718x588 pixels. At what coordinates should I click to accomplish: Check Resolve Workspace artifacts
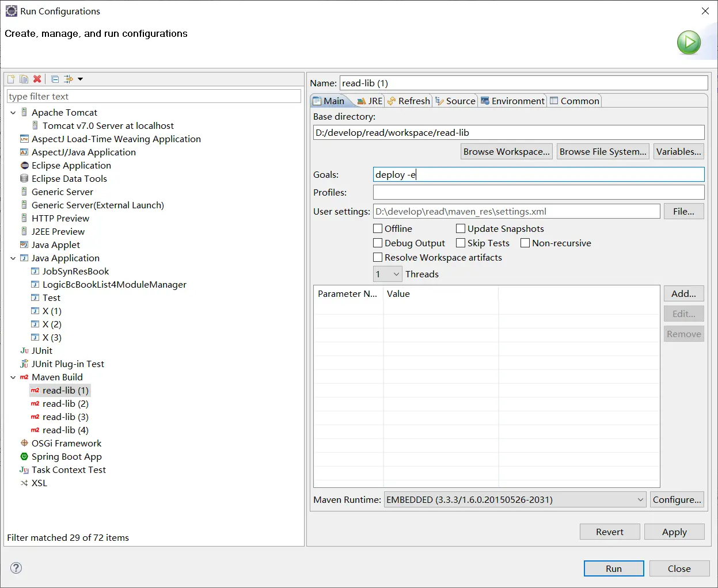[378, 257]
